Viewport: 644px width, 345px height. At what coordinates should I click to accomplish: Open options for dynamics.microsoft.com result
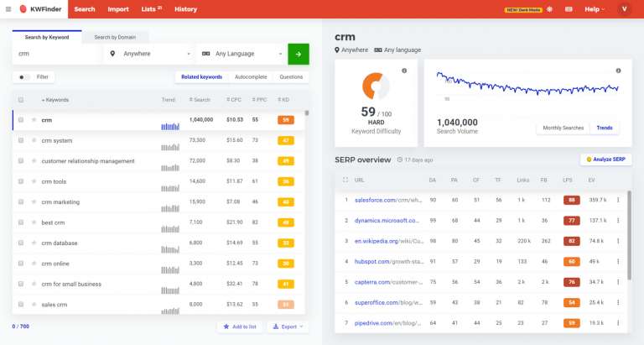pyautogui.click(x=618, y=221)
